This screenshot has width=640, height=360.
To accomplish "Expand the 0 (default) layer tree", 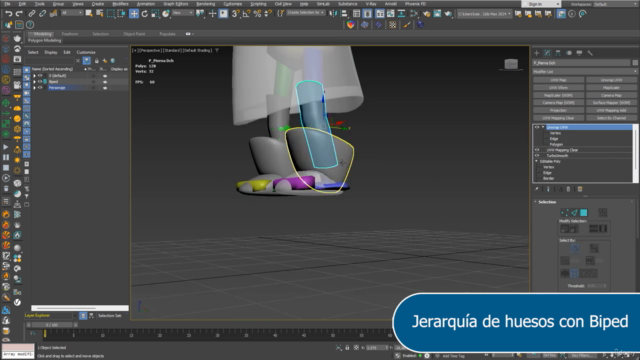I will pos(35,76).
